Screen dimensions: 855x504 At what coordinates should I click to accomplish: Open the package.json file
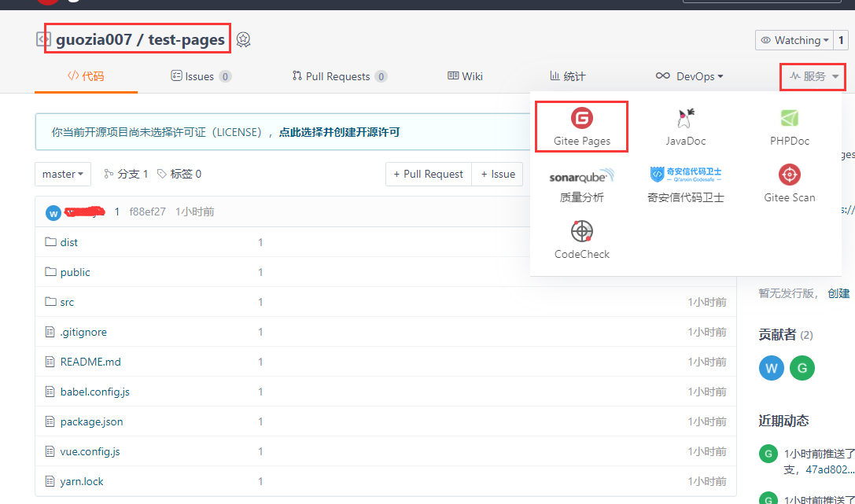click(91, 421)
